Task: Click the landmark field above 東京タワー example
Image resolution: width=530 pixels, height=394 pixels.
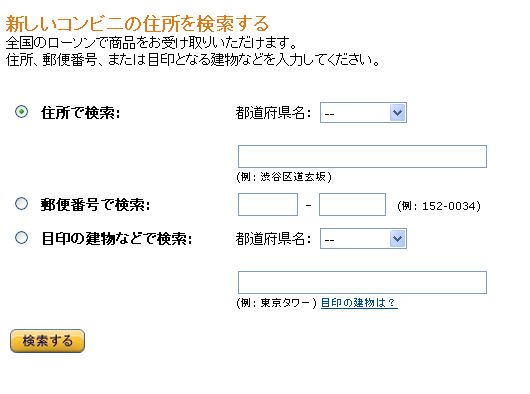Action: pos(362,282)
